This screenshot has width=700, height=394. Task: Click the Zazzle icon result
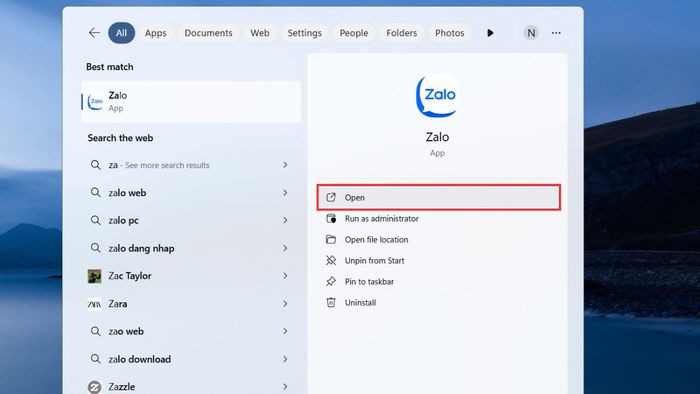pyautogui.click(x=94, y=387)
